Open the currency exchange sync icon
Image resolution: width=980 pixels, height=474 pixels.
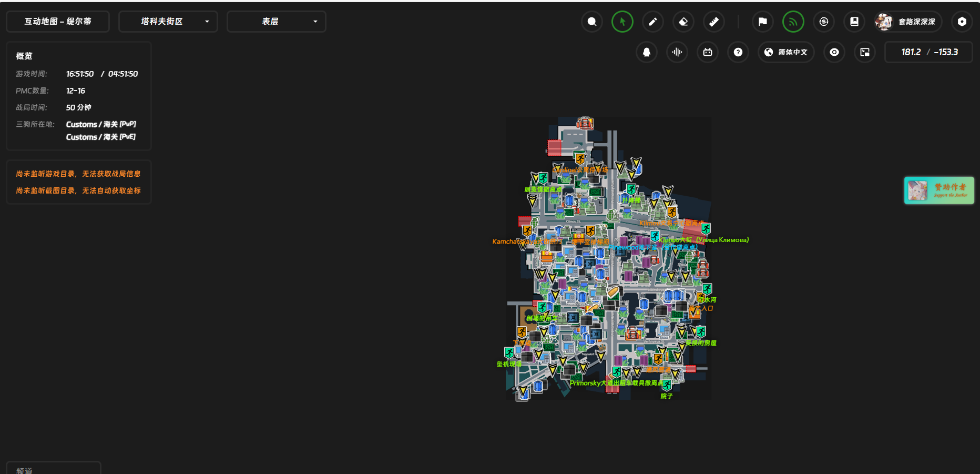[824, 22]
